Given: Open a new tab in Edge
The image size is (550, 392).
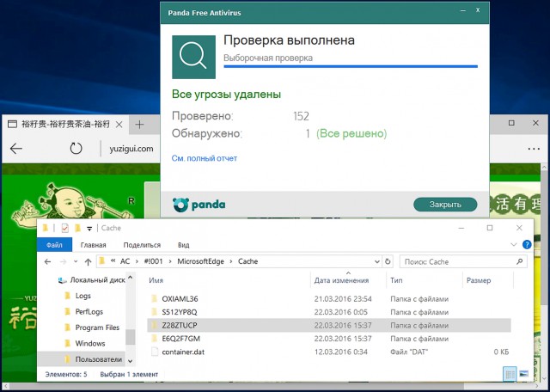Looking at the screenshot, I should [139, 125].
